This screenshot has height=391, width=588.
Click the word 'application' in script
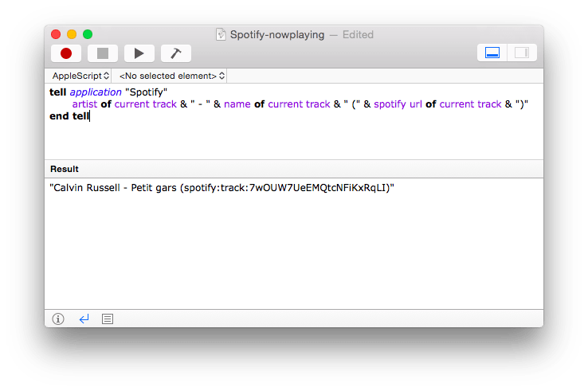(96, 92)
